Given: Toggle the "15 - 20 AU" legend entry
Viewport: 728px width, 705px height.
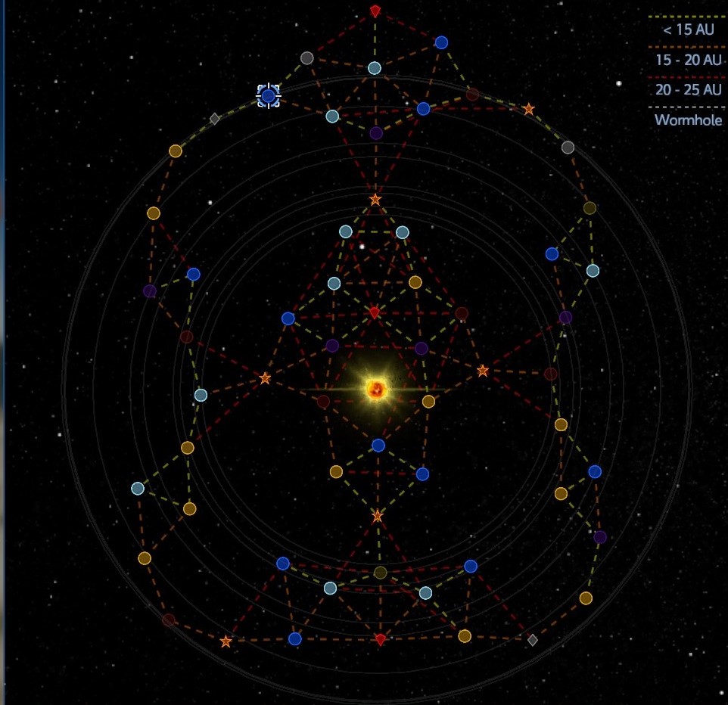Looking at the screenshot, I should pos(688,61).
